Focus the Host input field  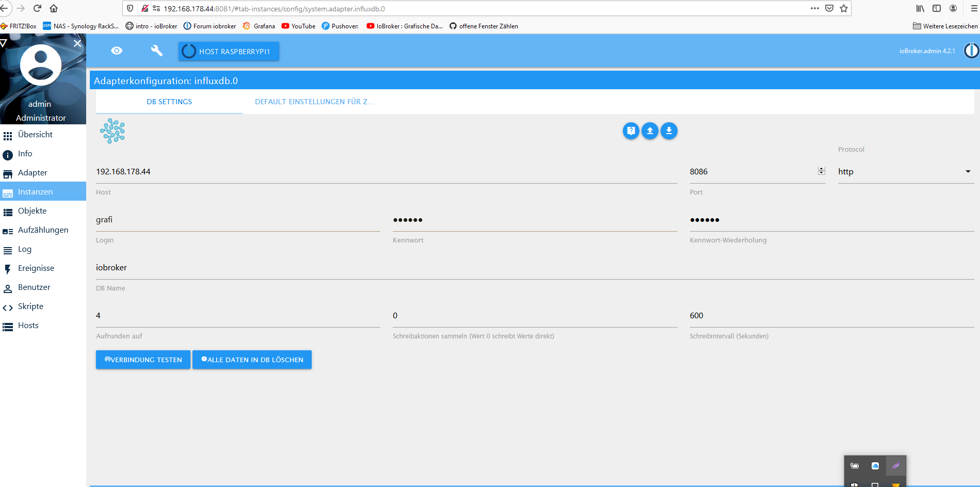coord(387,172)
